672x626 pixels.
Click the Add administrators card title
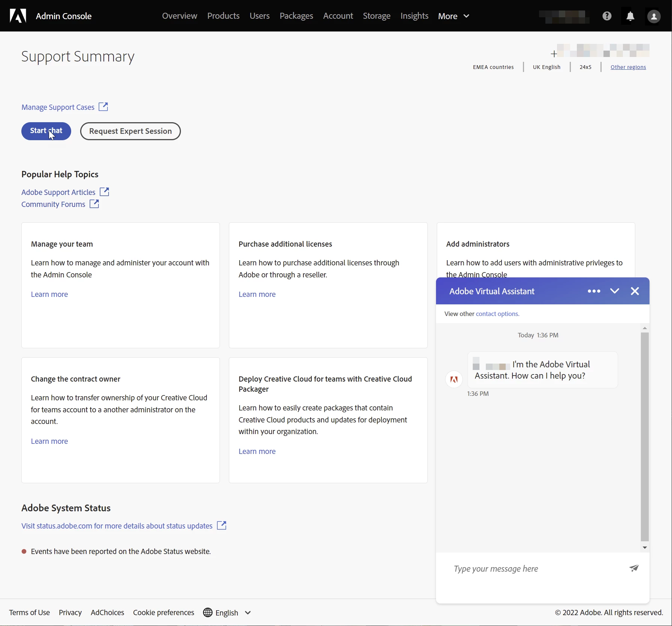[x=478, y=244]
